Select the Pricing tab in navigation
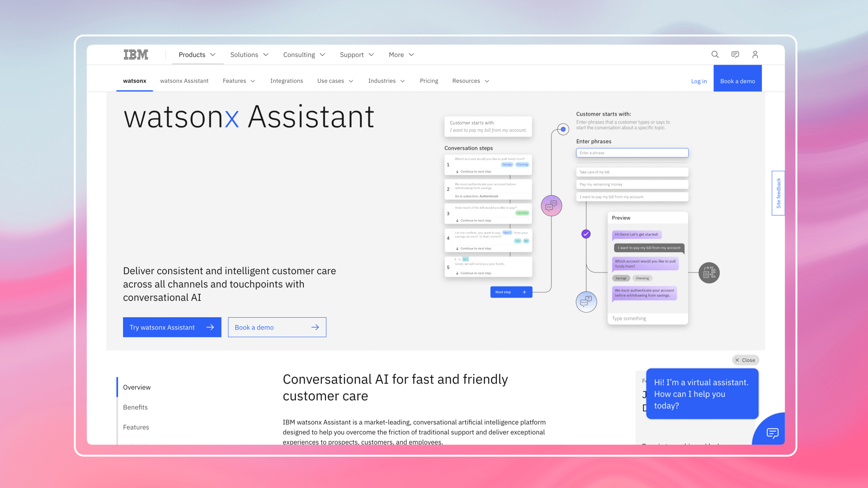 coord(429,80)
